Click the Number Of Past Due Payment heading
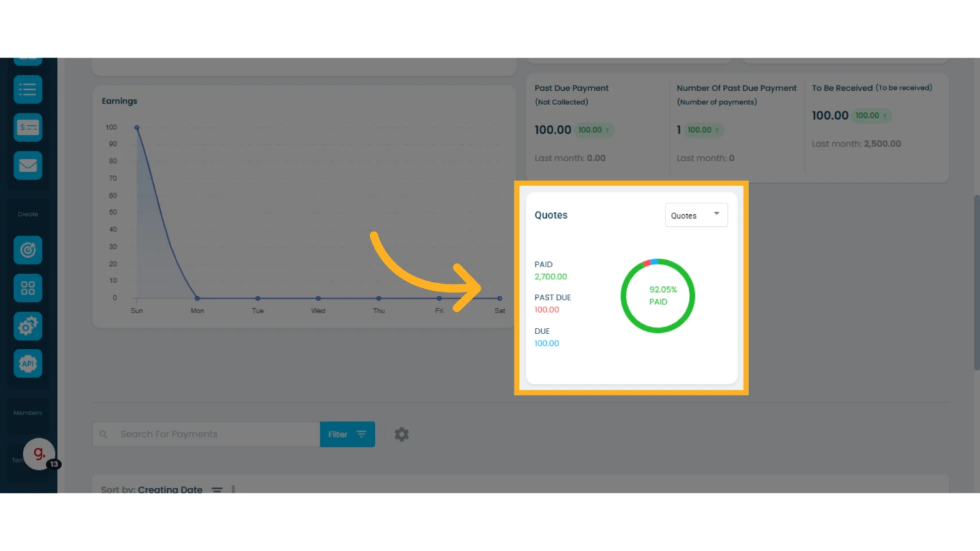 pyautogui.click(x=737, y=88)
